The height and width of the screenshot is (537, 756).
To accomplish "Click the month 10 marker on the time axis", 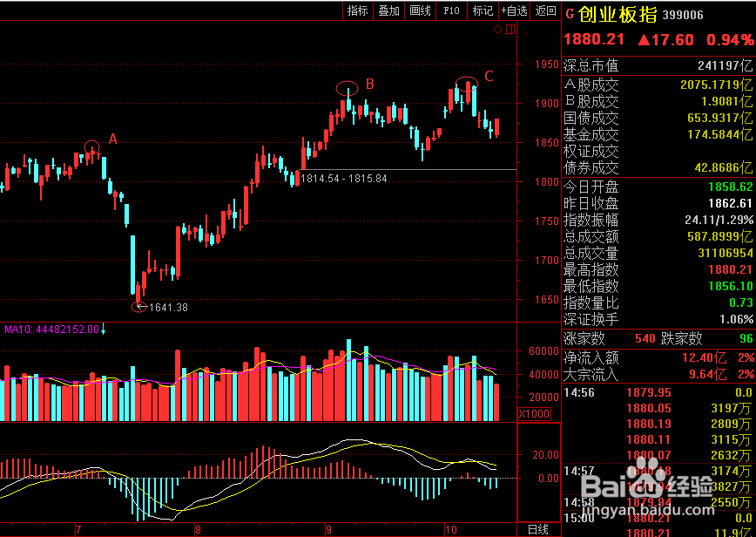I will (450, 530).
